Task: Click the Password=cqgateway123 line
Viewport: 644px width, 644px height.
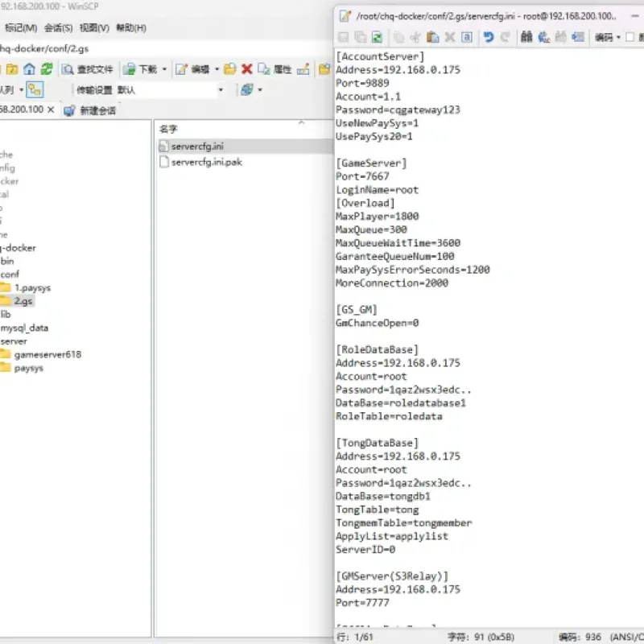Action: pos(398,109)
